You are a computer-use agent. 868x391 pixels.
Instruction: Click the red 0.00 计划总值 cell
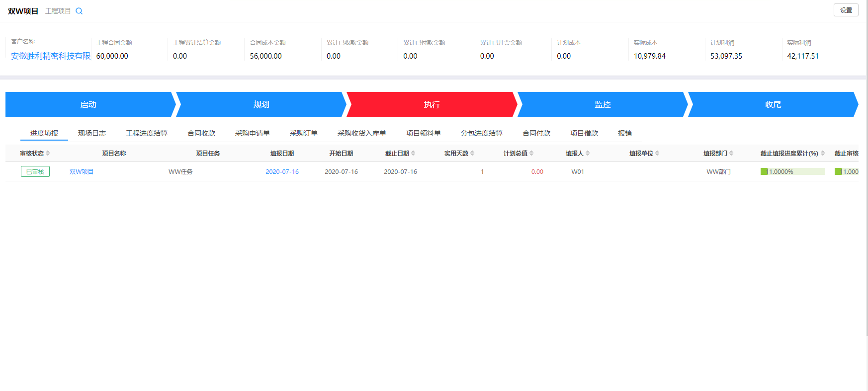pos(537,171)
